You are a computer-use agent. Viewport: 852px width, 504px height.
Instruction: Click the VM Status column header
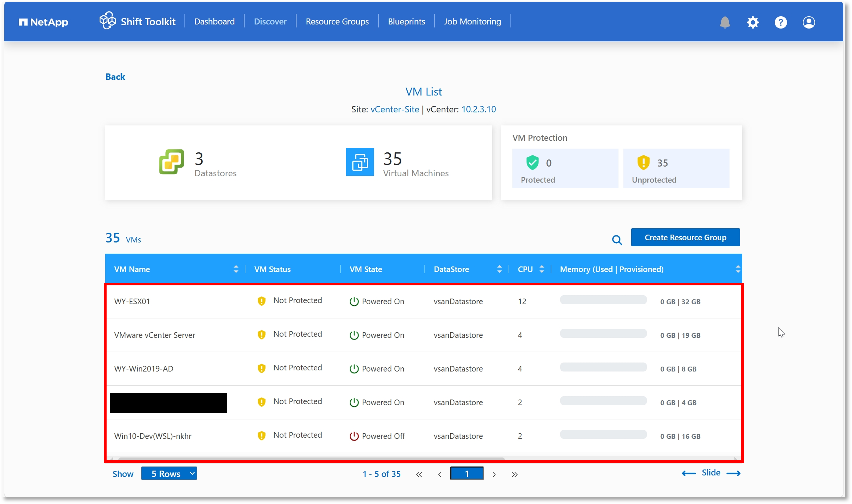[x=272, y=269]
